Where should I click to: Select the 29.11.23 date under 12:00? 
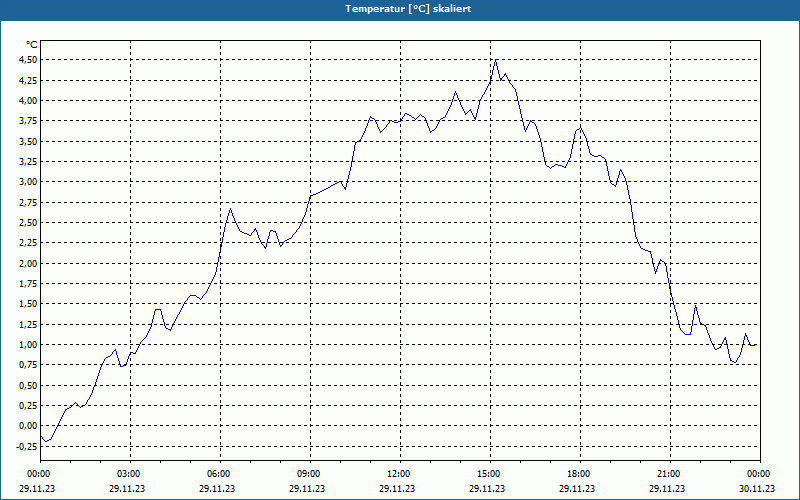click(x=397, y=489)
